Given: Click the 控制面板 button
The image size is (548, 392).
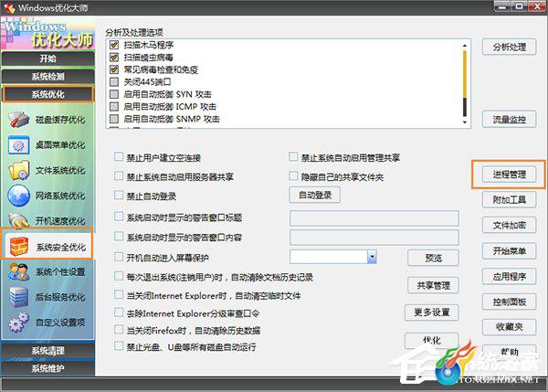Looking at the screenshot, I should [510, 302].
